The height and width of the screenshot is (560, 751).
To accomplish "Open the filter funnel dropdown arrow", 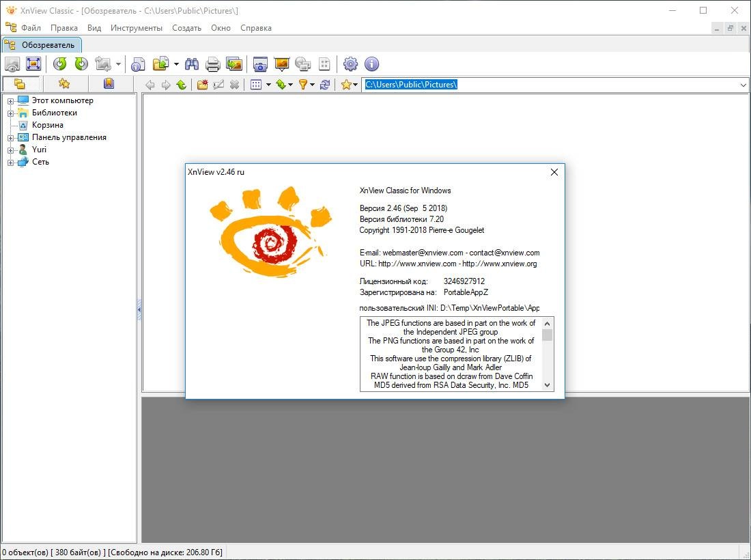I will click(312, 85).
